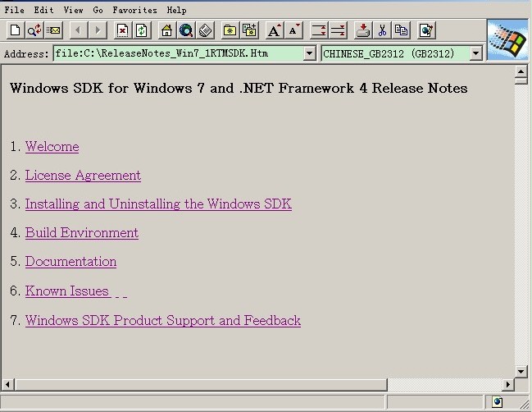Image resolution: width=532 pixels, height=412 pixels.
Task: Click the globe icon in status bar
Action: pos(498,402)
